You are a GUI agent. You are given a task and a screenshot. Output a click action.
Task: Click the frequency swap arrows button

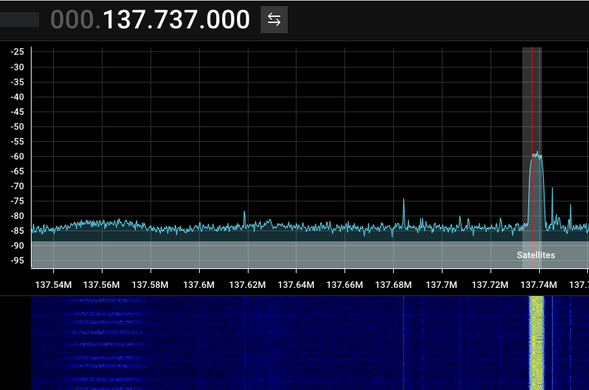[x=274, y=20]
